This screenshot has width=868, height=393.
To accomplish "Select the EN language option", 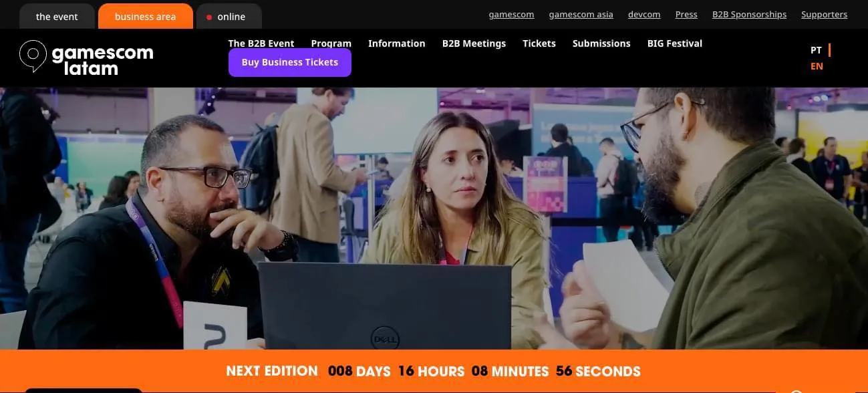I will coord(817,66).
